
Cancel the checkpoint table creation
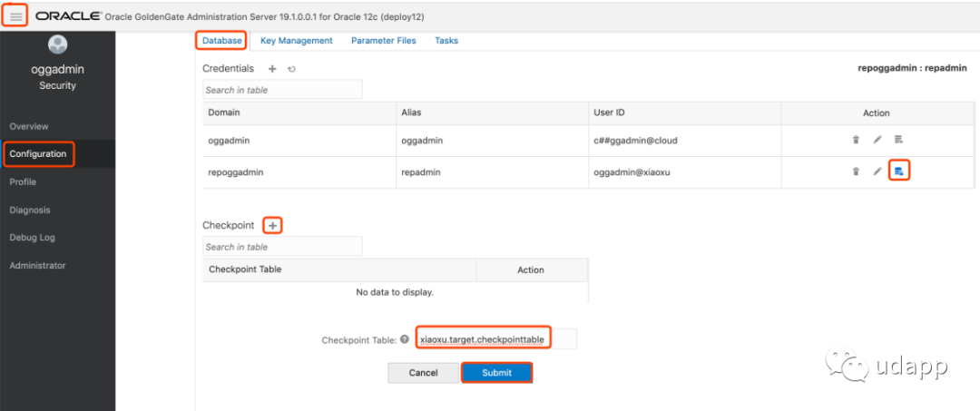click(x=423, y=373)
